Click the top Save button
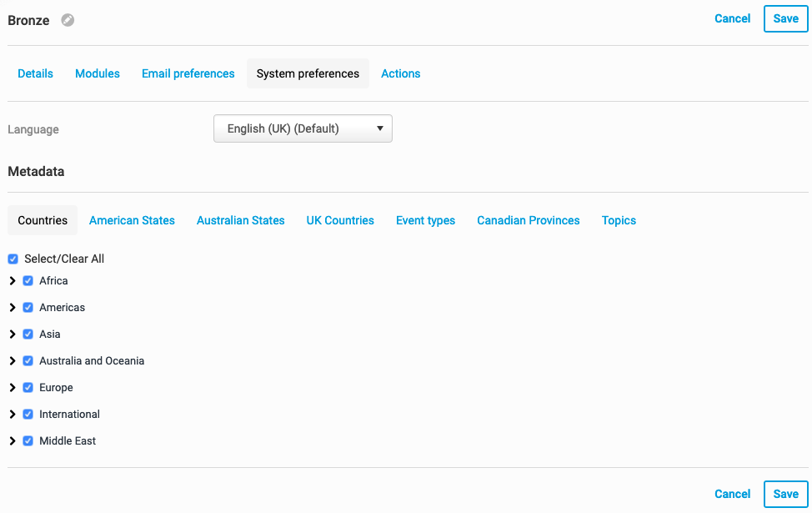The height and width of the screenshot is (513, 812). pyautogui.click(x=785, y=19)
